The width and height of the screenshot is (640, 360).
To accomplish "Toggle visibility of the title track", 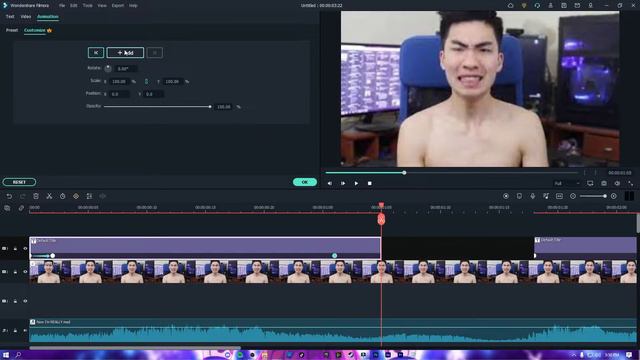I will click(x=25, y=249).
